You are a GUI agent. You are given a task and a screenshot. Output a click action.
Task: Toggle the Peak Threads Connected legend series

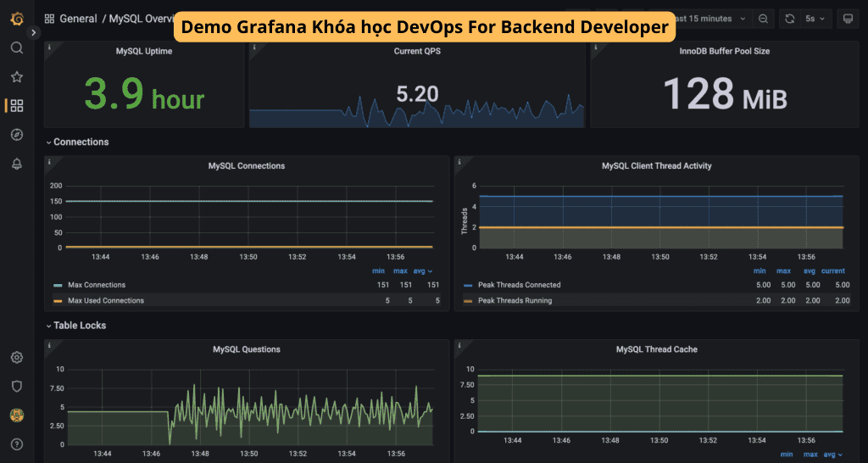(x=520, y=285)
